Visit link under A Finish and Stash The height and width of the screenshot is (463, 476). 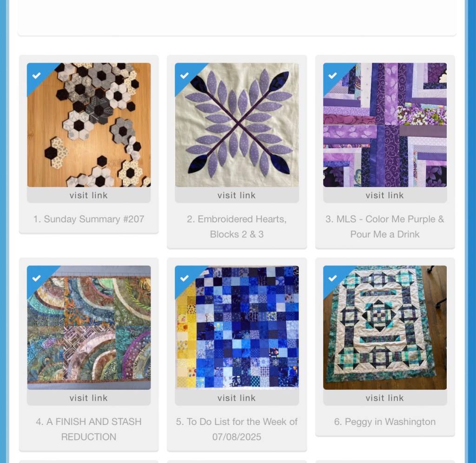[x=89, y=398]
